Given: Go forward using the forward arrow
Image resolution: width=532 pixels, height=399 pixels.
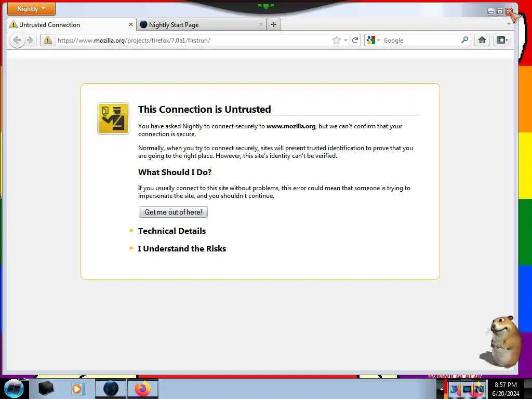Looking at the screenshot, I should (x=30, y=41).
